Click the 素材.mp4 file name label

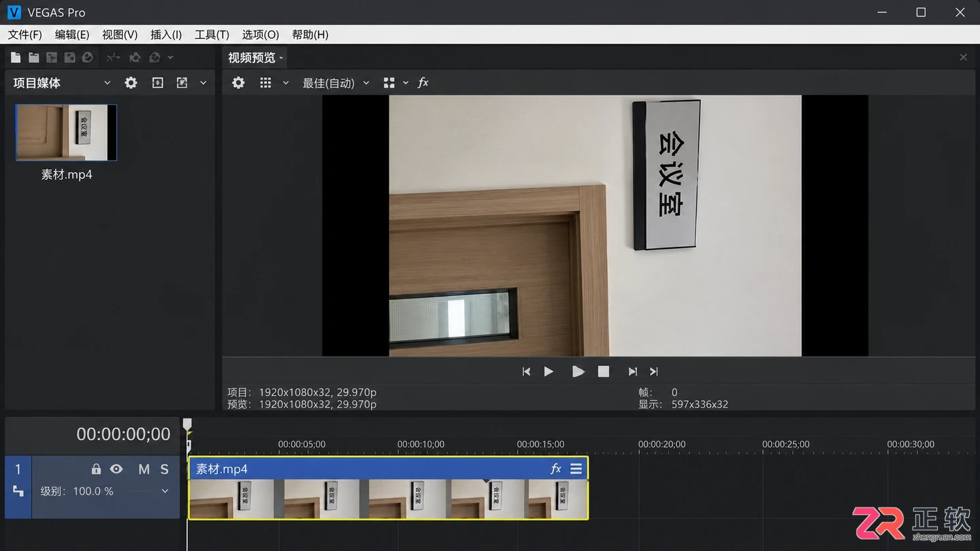click(67, 175)
